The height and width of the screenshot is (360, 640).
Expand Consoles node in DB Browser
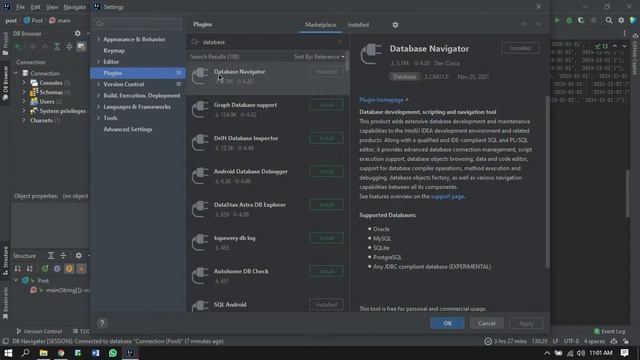24,83
